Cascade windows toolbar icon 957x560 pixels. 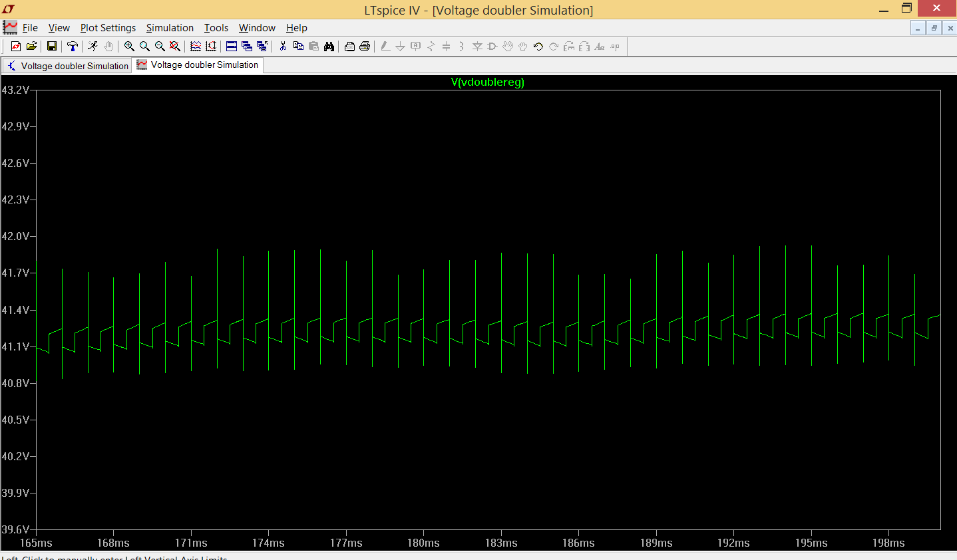point(247,46)
